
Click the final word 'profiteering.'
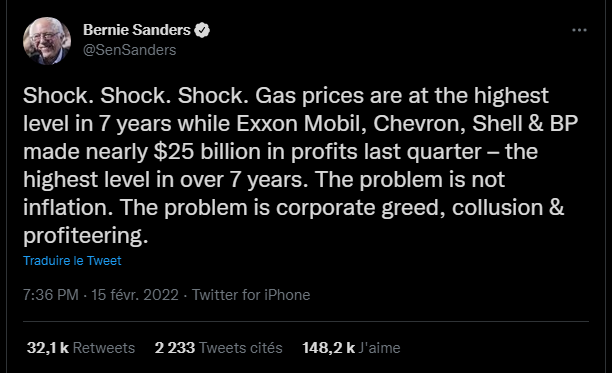[86, 236]
